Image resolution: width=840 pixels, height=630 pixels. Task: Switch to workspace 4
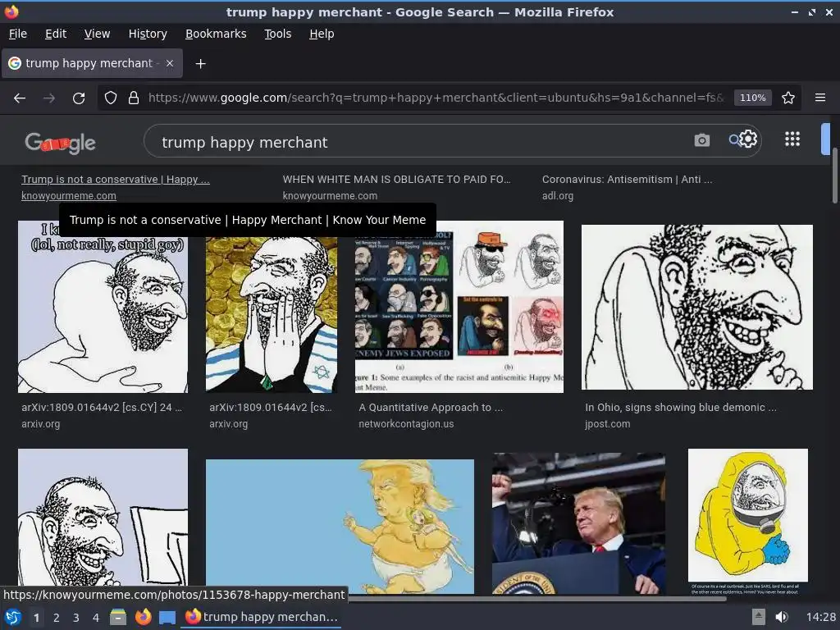click(96, 618)
